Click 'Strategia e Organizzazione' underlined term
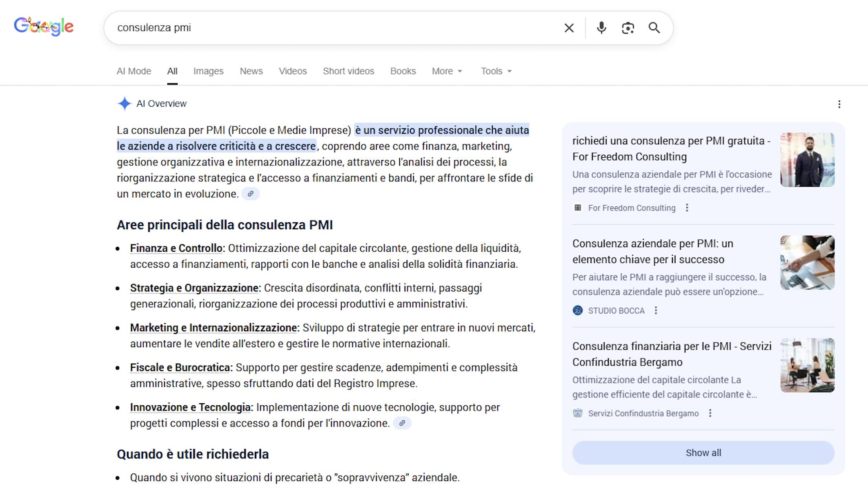868x496 pixels. pos(194,288)
